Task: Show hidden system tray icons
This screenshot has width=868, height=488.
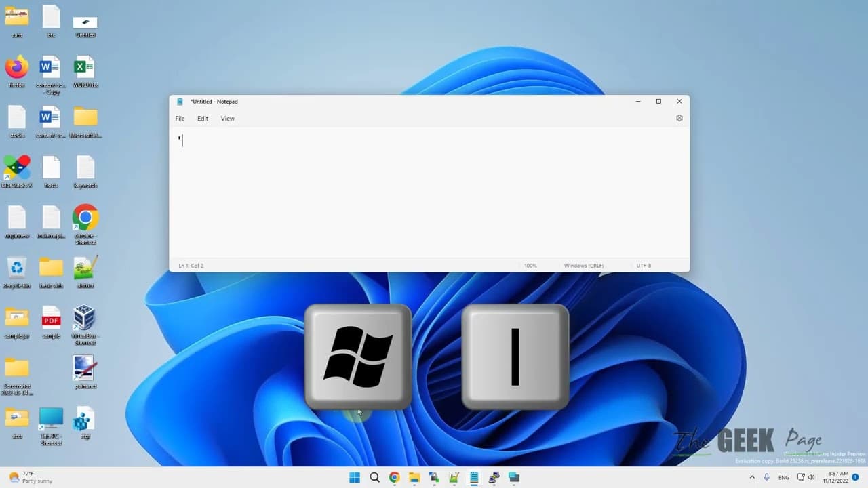Action: tap(751, 477)
